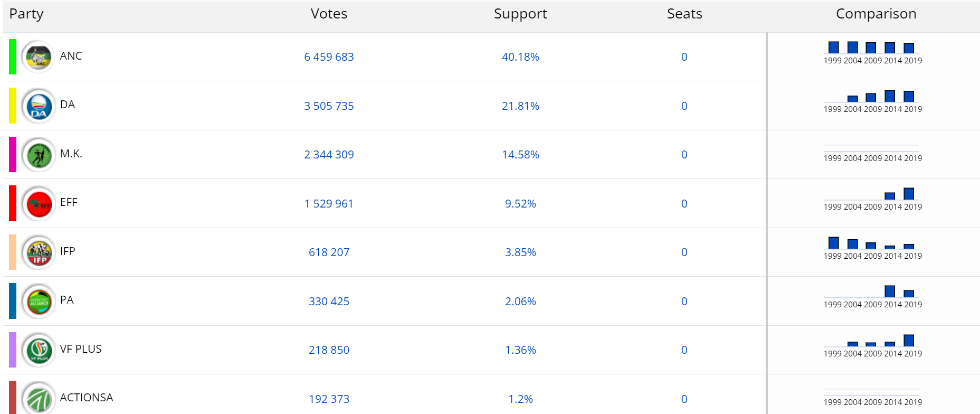Select the M.K. party logo
The height and width of the screenshot is (414, 980).
click(39, 155)
